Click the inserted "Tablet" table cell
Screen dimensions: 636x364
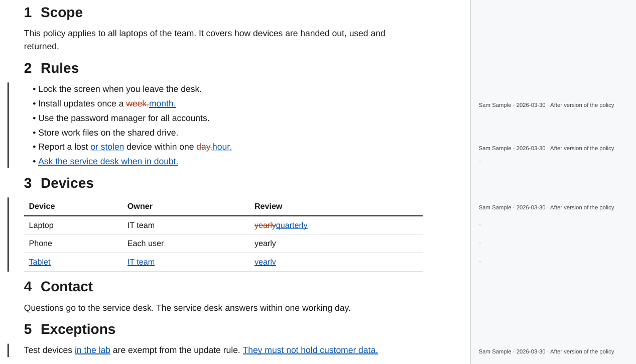[40, 262]
